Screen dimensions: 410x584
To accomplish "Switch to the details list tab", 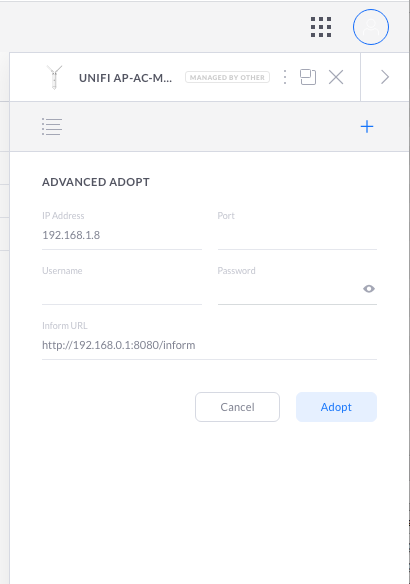I will (x=52, y=127).
